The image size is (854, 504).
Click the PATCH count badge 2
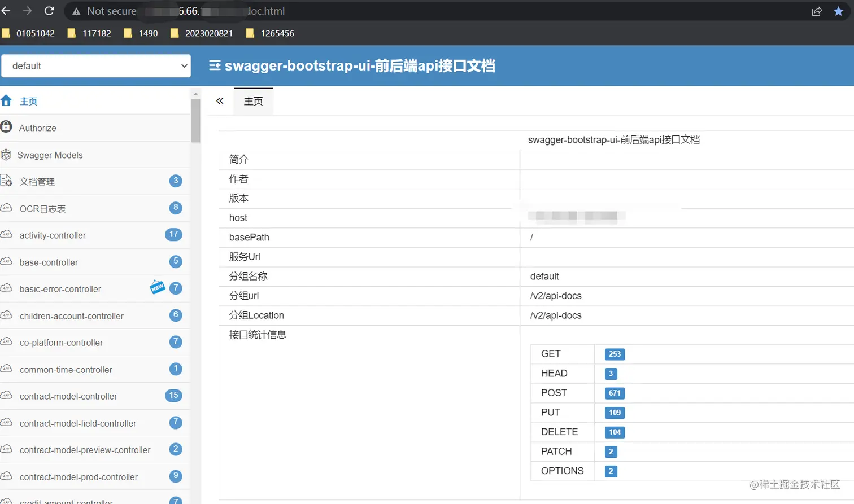click(x=611, y=452)
